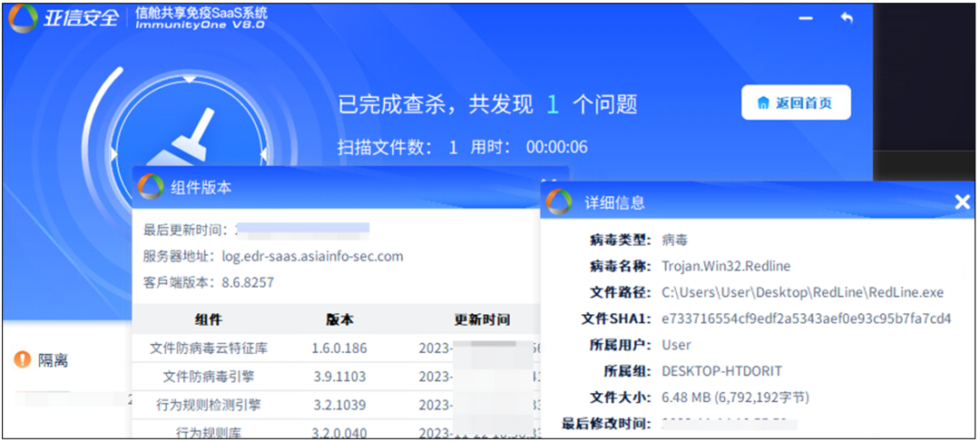Click client version 8.6.8257 text
Screen dimensions: 980x442
tap(248, 282)
